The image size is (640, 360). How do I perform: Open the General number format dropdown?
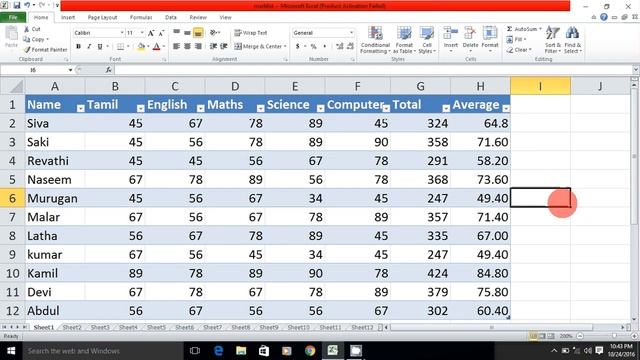coord(351,33)
